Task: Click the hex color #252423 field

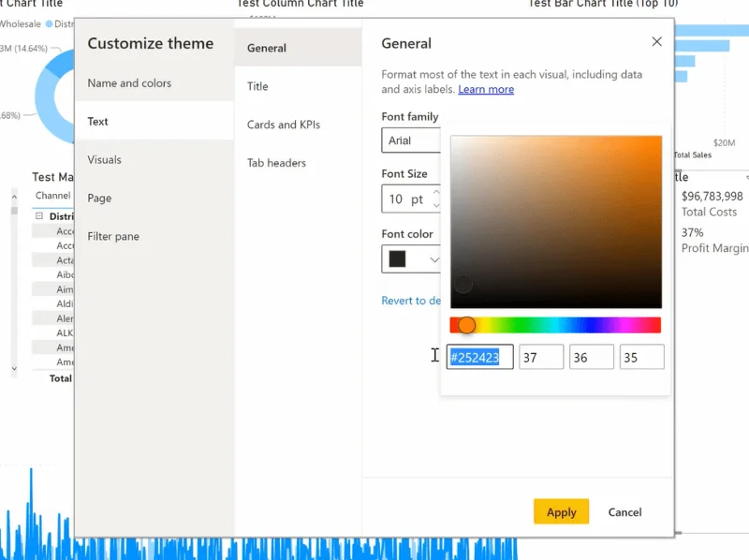Action: [x=479, y=357]
